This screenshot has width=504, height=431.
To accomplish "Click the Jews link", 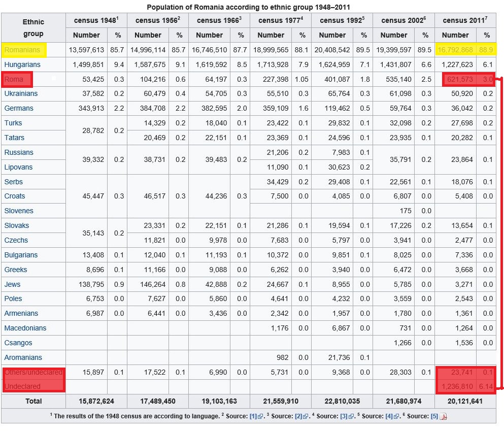I will point(12,284).
